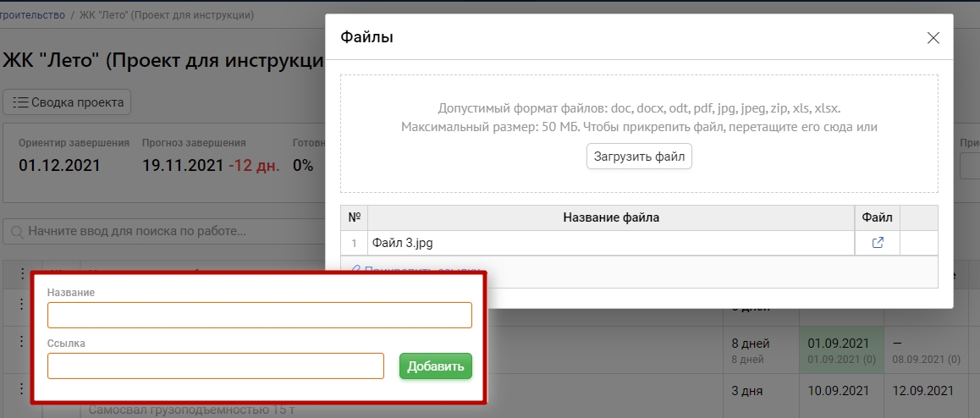The width and height of the screenshot is (980, 418).
Task: Click the Название файла column header
Action: point(610,217)
